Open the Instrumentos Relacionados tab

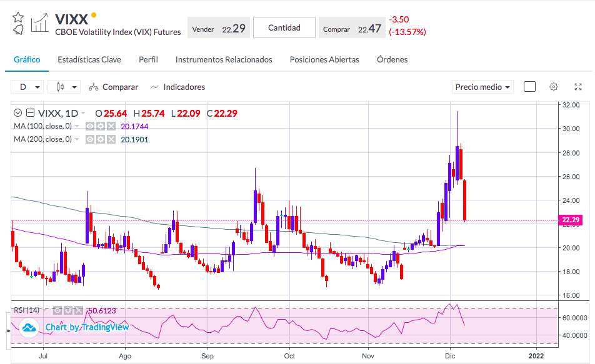coord(224,59)
